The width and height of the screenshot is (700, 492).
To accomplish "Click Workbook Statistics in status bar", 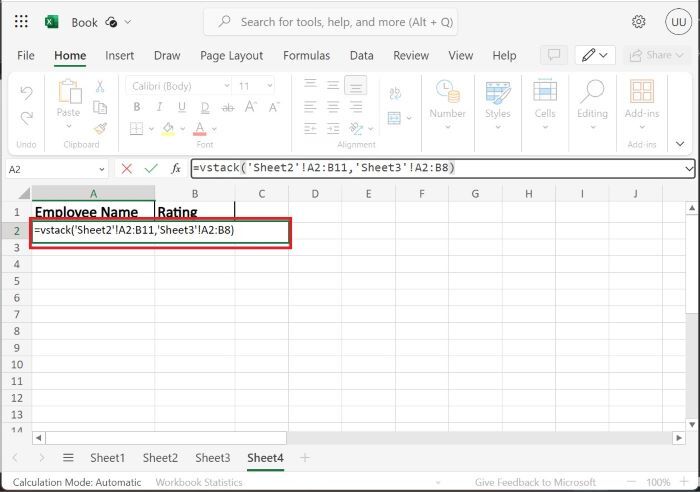I will click(199, 482).
